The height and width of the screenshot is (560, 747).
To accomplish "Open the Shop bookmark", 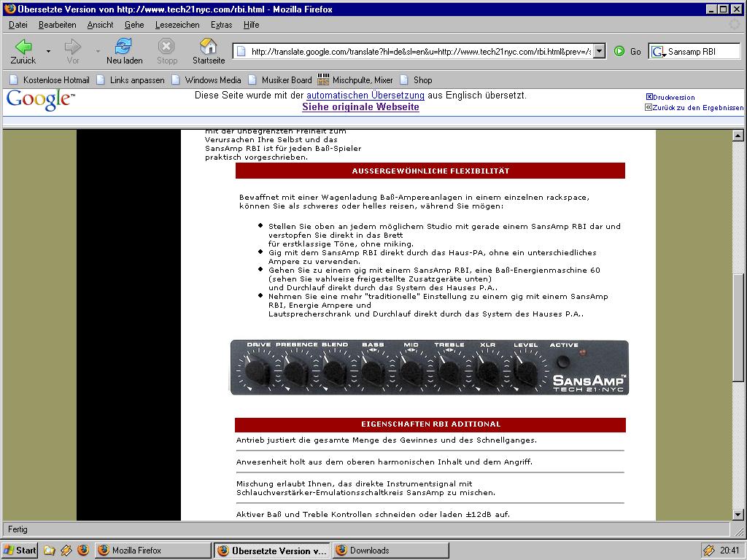I will [x=416, y=80].
